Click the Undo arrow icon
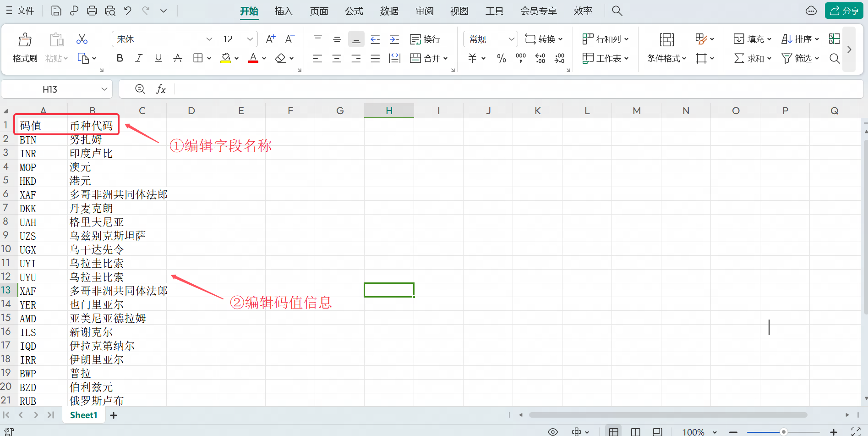 pyautogui.click(x=128, y=11)
